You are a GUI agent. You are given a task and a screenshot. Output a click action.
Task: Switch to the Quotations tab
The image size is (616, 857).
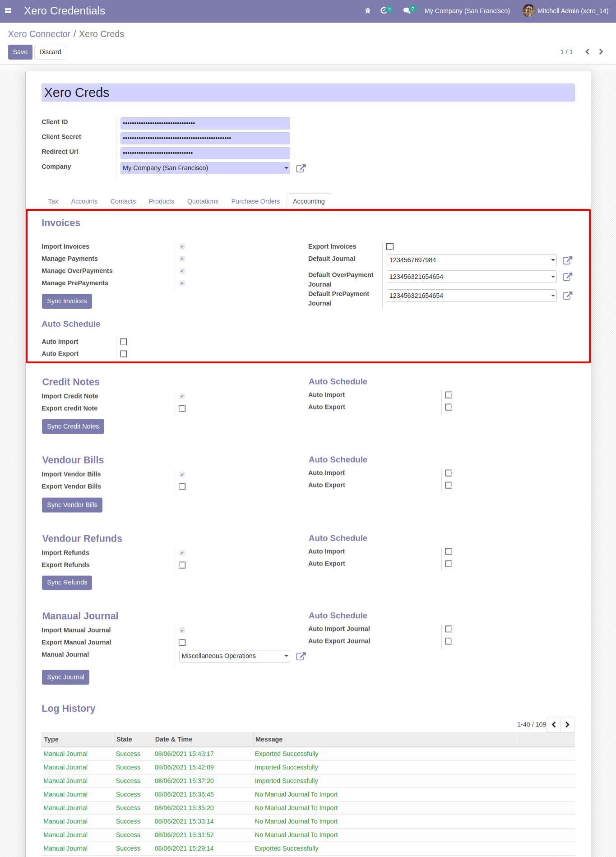click(203, 201)
